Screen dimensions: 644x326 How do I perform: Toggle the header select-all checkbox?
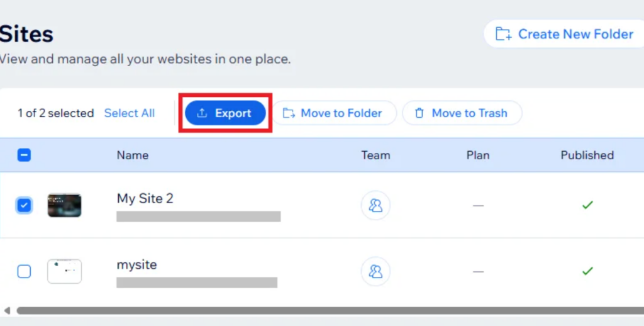tap(24, 155)
